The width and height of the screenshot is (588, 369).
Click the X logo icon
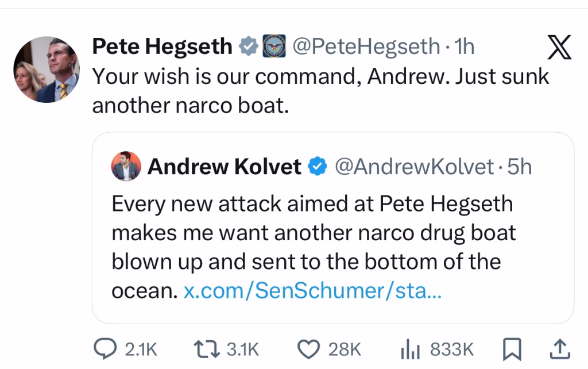pos(559,47)
